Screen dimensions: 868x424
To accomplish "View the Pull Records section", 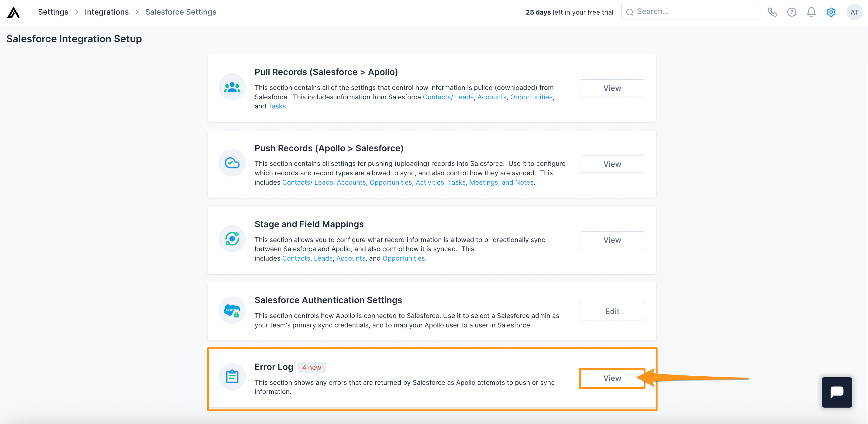I will click(x=612, y=88).
